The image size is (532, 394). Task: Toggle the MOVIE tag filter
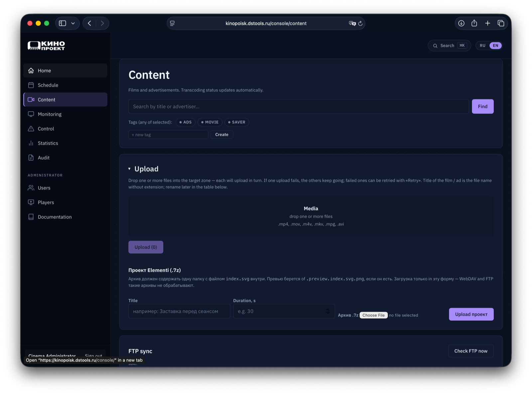point(210,122)
